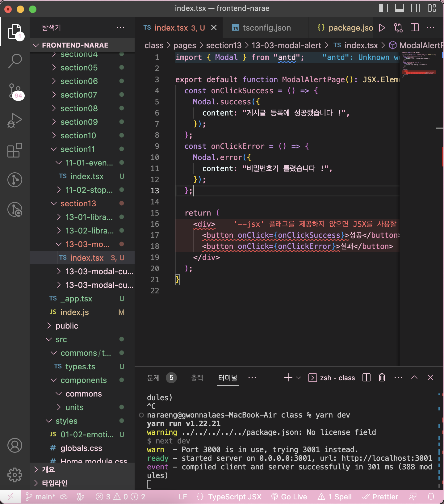Maximize the panel with up chevron

coord(414,377)
